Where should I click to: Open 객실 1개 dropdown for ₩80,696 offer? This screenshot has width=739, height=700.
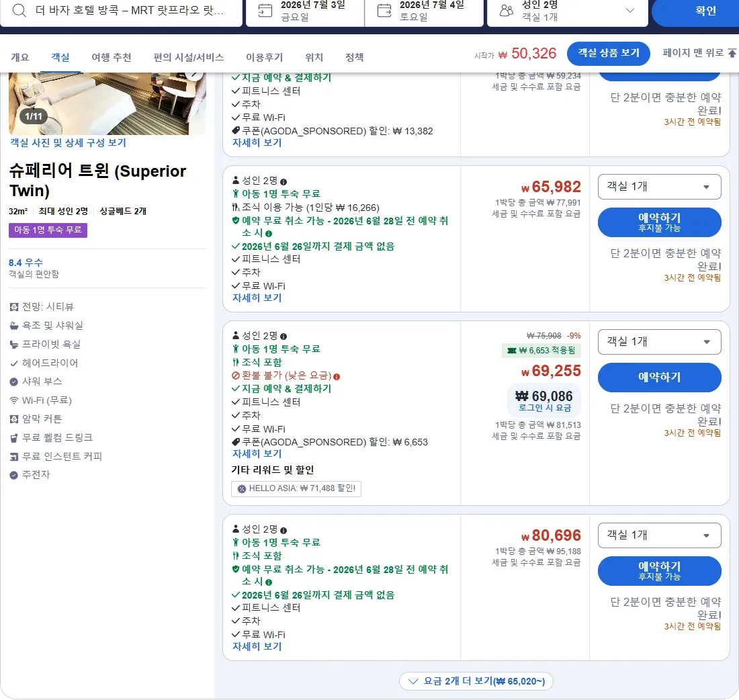click(659, 535)
